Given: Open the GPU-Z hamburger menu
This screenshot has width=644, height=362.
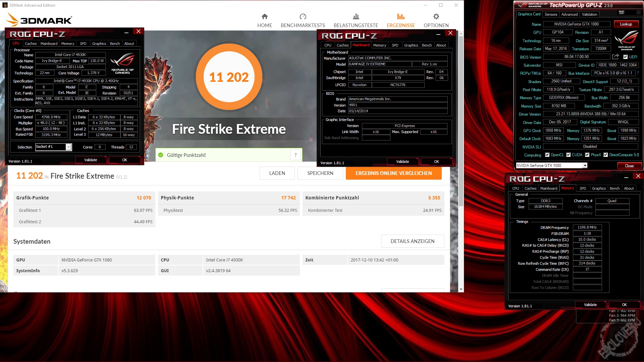Looking at the screenshot, I should pyautogui.click(x=638, y=12).
